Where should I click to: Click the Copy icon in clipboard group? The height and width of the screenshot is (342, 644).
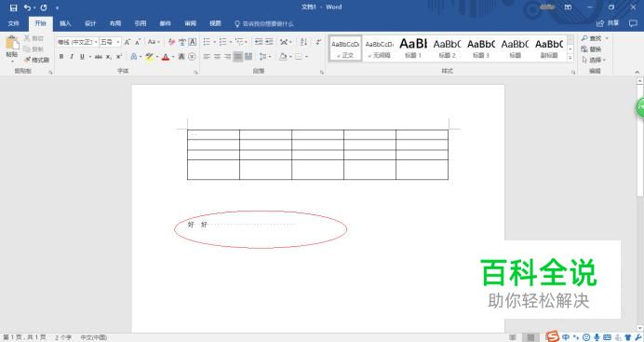pyautogui.click(x=27, y=48)
